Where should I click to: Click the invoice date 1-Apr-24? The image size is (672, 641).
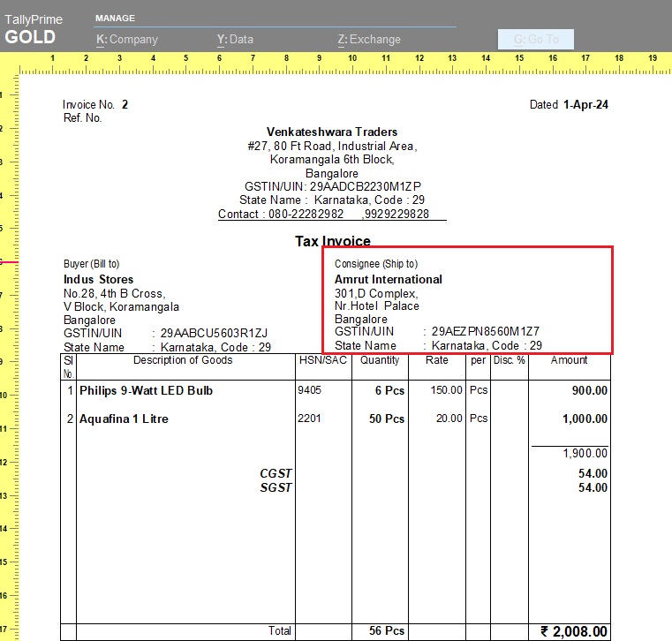click(585, 104)
